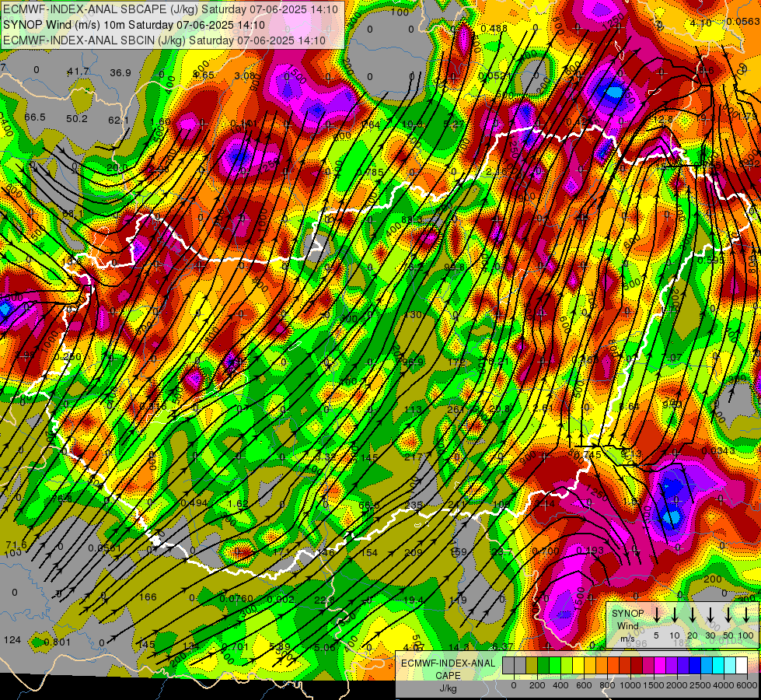761x700 pixels.
Task: Click the '0.785' value on the map
Action: pos(370,171)
